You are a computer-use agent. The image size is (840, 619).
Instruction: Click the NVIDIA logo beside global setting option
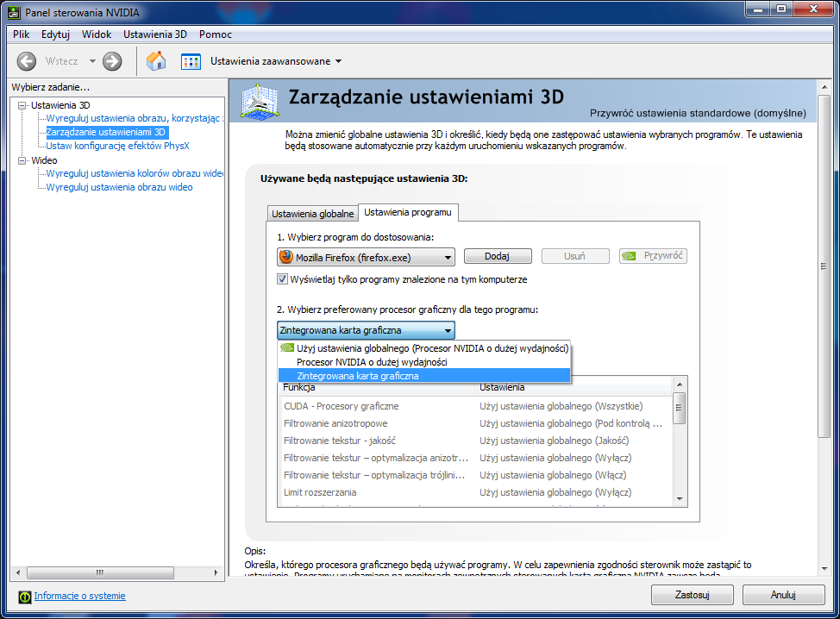point(287,348)
